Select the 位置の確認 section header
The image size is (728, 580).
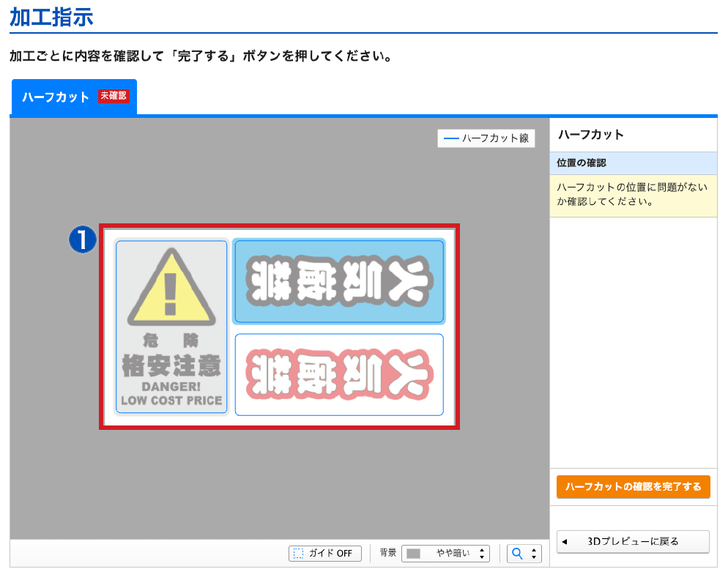633,163
